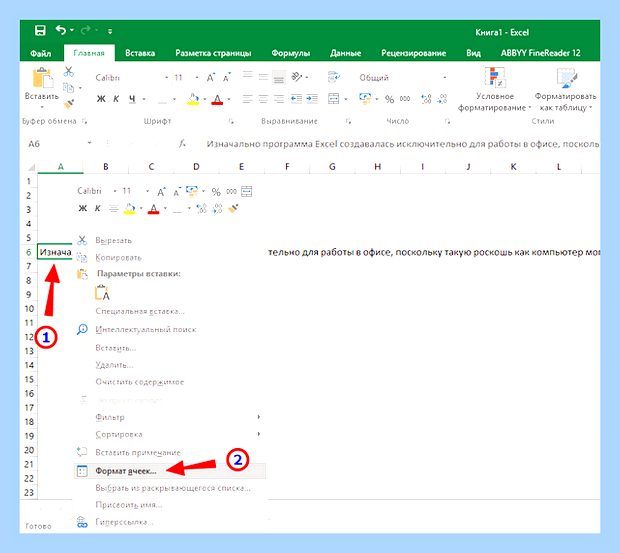Increase font size using the ribbon A icon

click(211, 77)
